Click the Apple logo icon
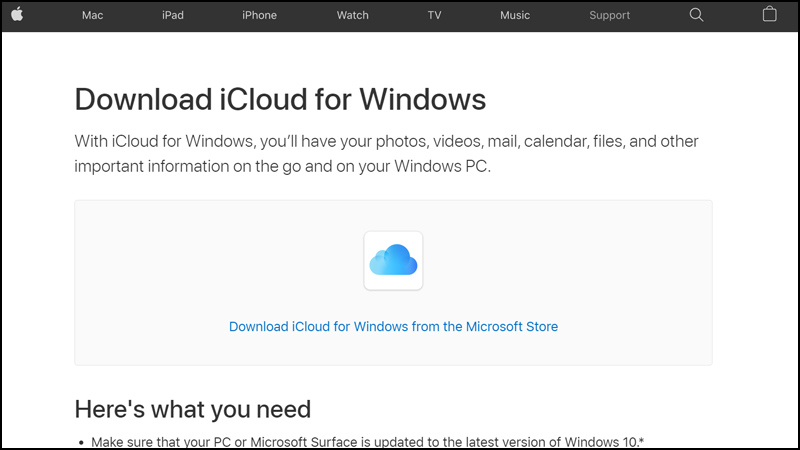The width and height of the screenshot is (800, 450). click(x=17, y=15)
